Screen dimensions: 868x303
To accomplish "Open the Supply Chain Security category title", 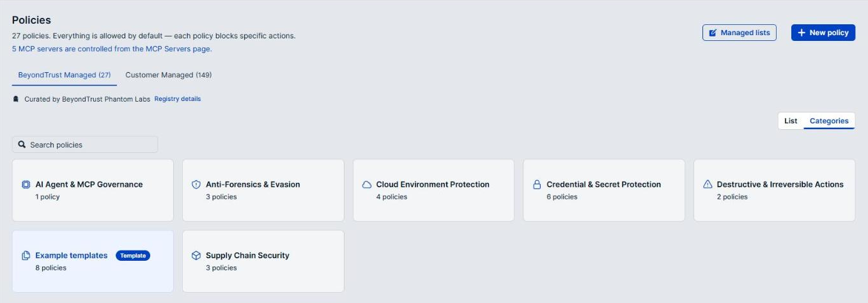I will coord(247,255).
